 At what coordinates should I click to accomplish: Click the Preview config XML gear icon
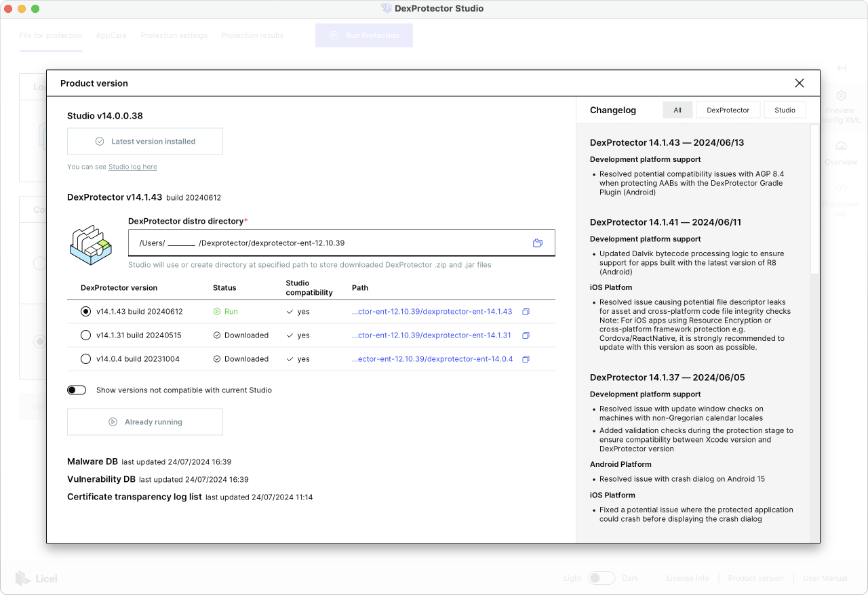[842, 96]
